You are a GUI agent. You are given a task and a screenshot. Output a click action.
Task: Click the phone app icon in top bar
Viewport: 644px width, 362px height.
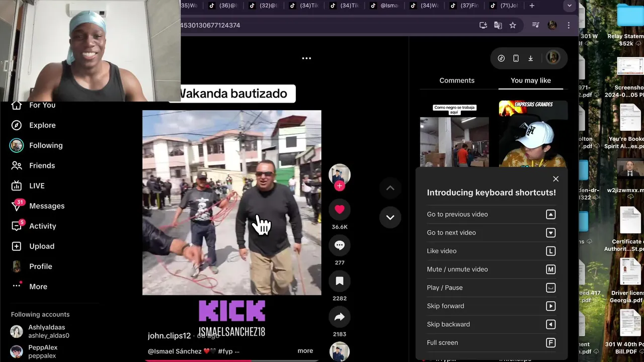[x=516, y=58]
